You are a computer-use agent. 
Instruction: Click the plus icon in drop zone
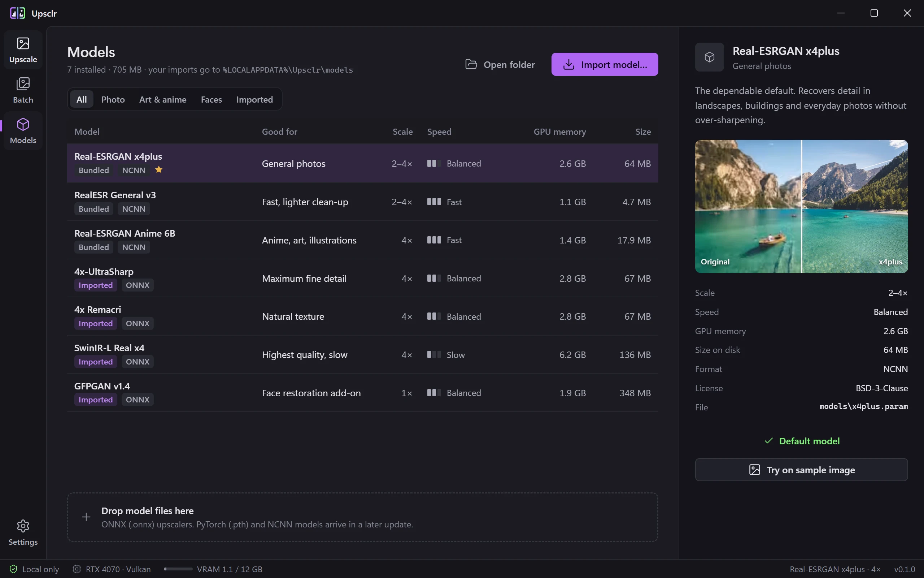86,517
